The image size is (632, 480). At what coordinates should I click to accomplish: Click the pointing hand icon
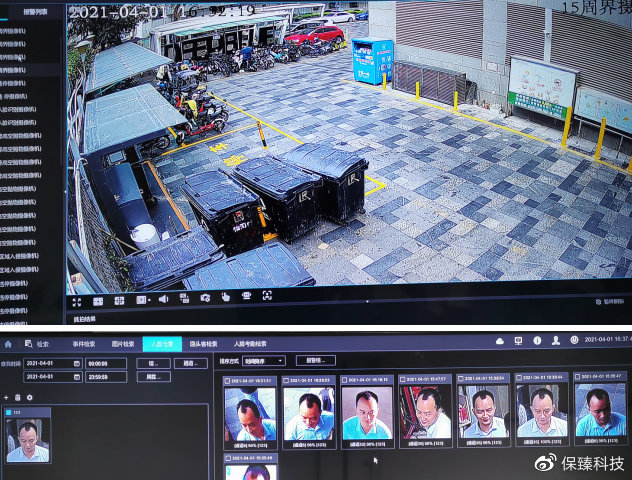click(x=226, y=297)
